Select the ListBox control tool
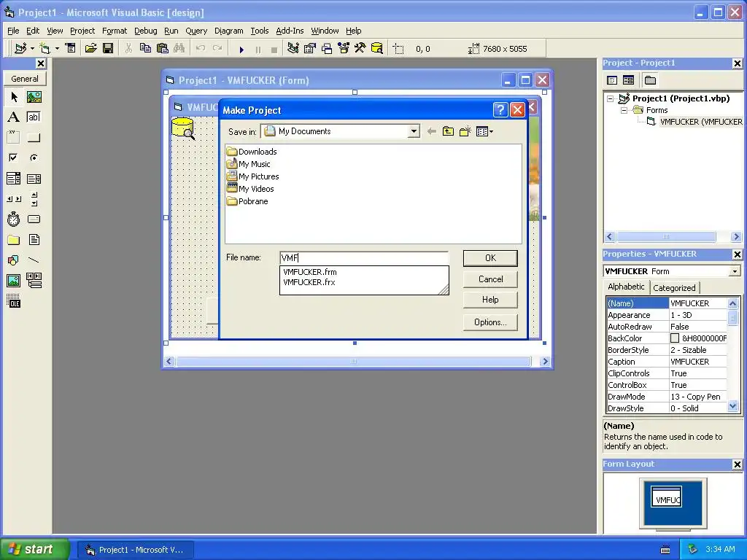The width and height of the screenshot is (747, 560). 34,179
